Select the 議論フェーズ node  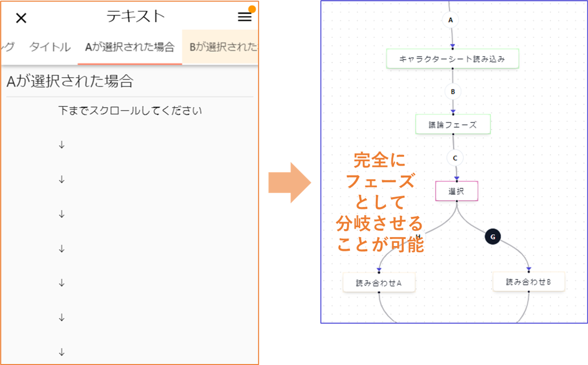tap(453, 125)
